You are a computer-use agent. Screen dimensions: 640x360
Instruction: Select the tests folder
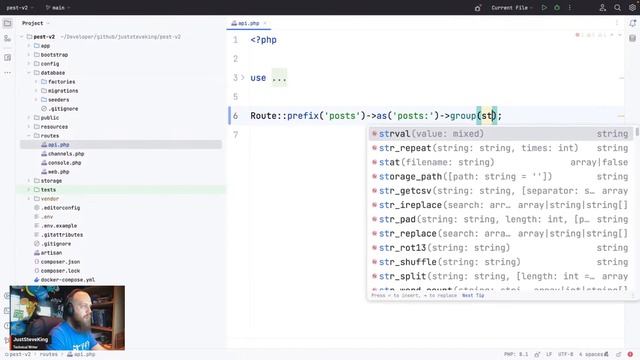pyautogui.click(x=48, y=190)
